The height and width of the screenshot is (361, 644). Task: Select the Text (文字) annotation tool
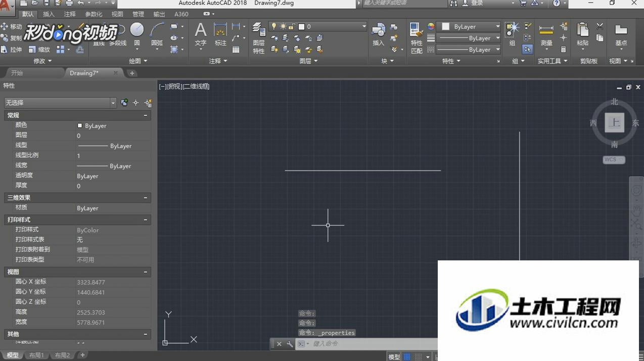pos(201,34)
